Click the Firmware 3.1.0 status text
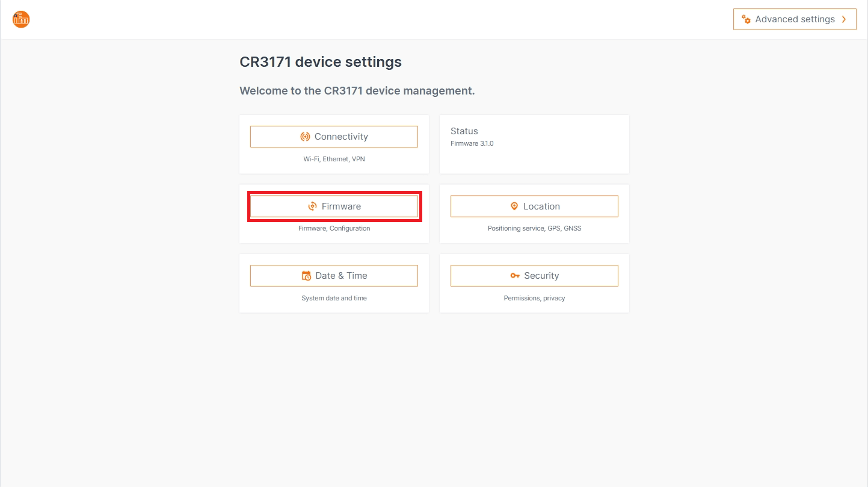Screen dimensions: 868x487 pyautogui.click(x=472, y=144)
